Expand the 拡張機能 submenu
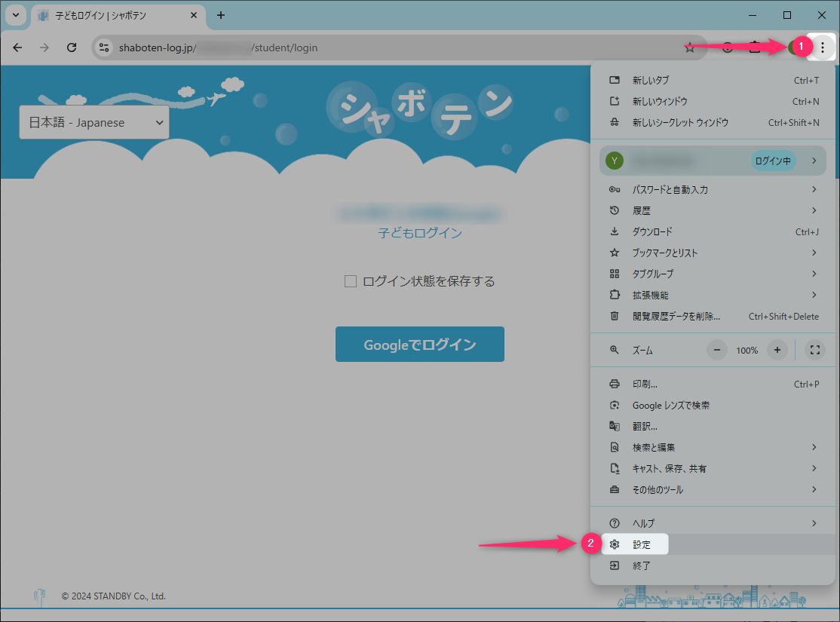 point(713,296)
